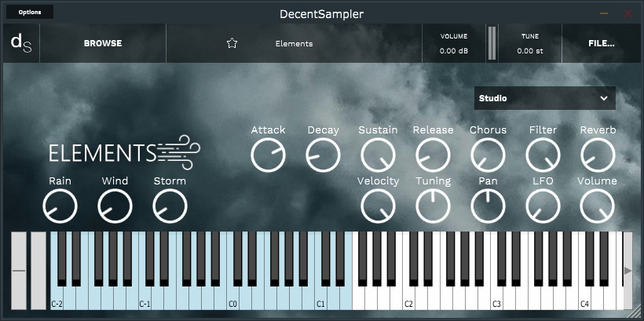The image size is (644, 321).
Task: Click the Tuning knob
Action: (433, 206)
